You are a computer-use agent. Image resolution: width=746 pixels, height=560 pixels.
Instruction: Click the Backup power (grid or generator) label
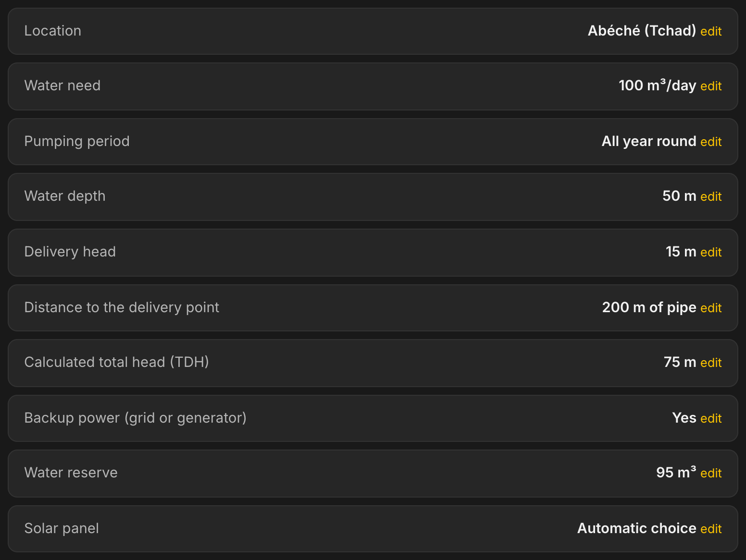[x=136, y=418]
